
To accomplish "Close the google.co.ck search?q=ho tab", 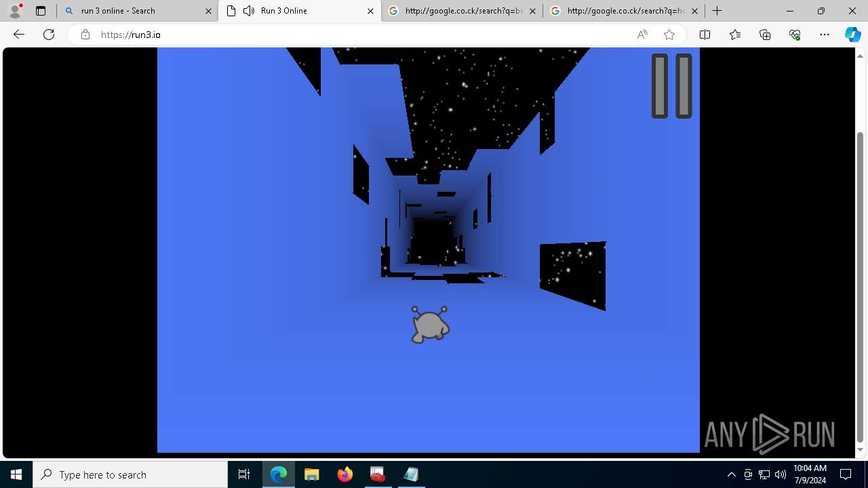I will pos(694,11).
